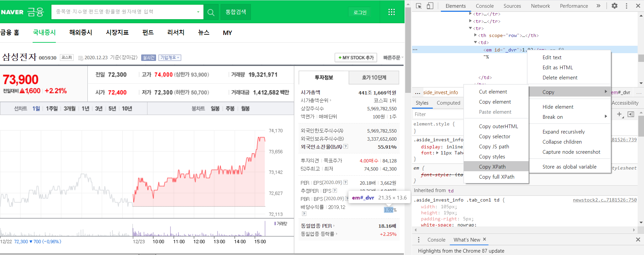Switch to the Console tab in DevTools

point(485,6)
